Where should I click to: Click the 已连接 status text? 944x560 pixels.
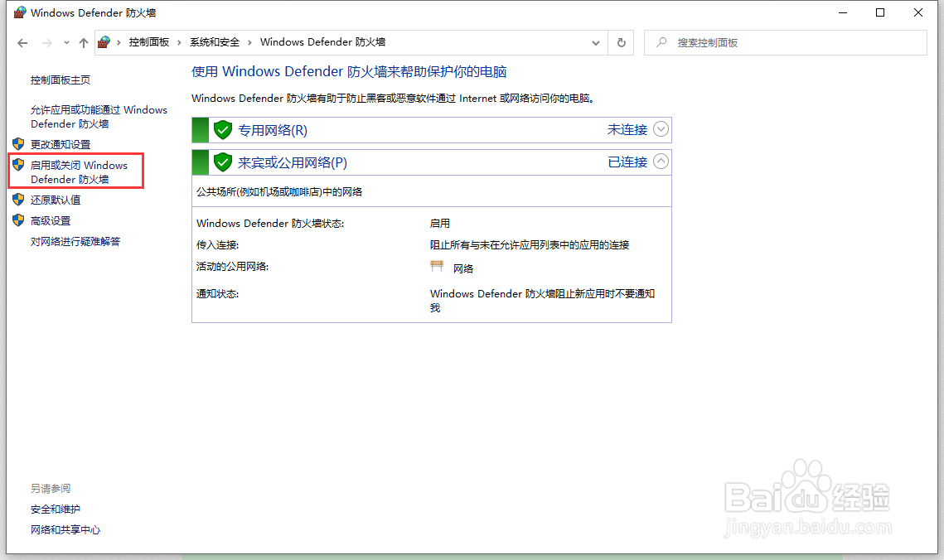pos(627,162)
